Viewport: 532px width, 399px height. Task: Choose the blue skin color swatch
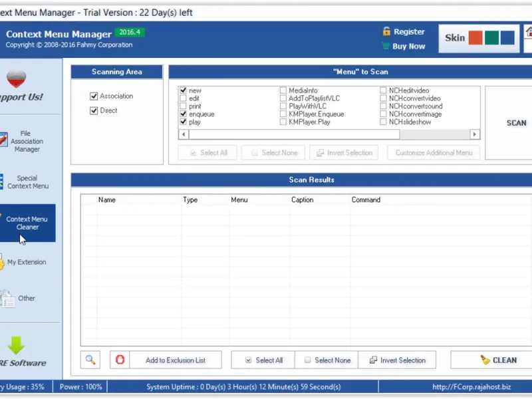[x=507, y=38]
